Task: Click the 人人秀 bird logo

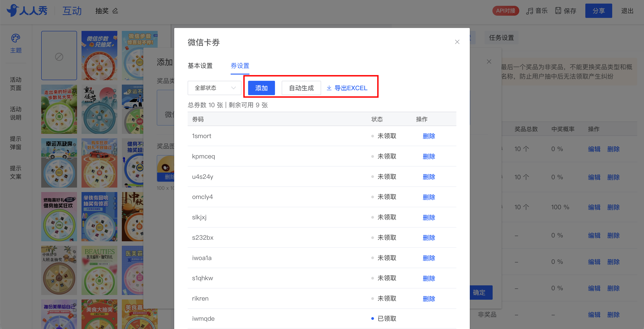Action: (x=27, y=11)
